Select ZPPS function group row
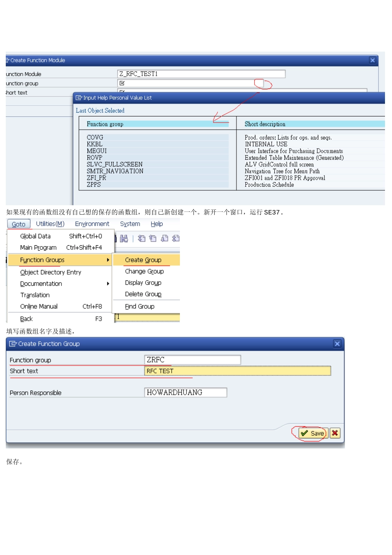Viewport: 392px width, 555px height. pyautogui.click(x=157, y=185)
